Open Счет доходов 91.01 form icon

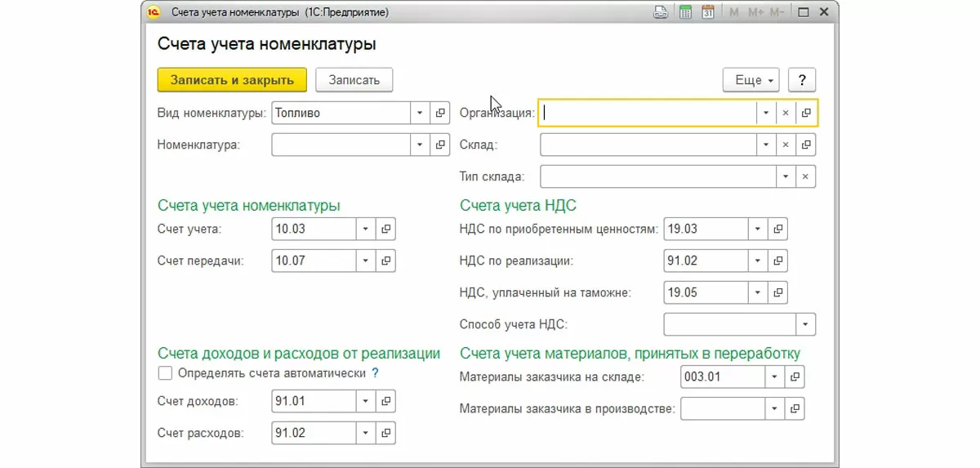(386, 401)
